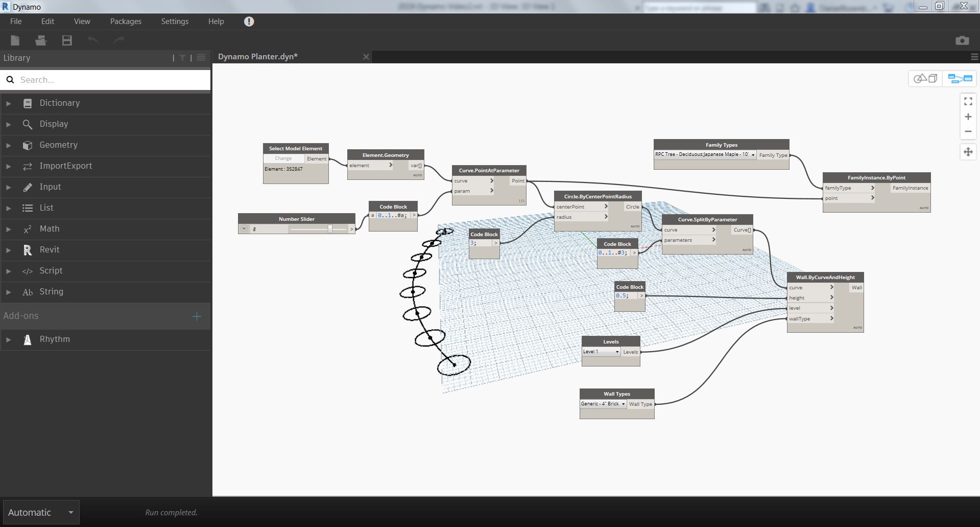Switch to graph view navigation
The width and height of the screenshot is (980, 527).
(960, 79)
